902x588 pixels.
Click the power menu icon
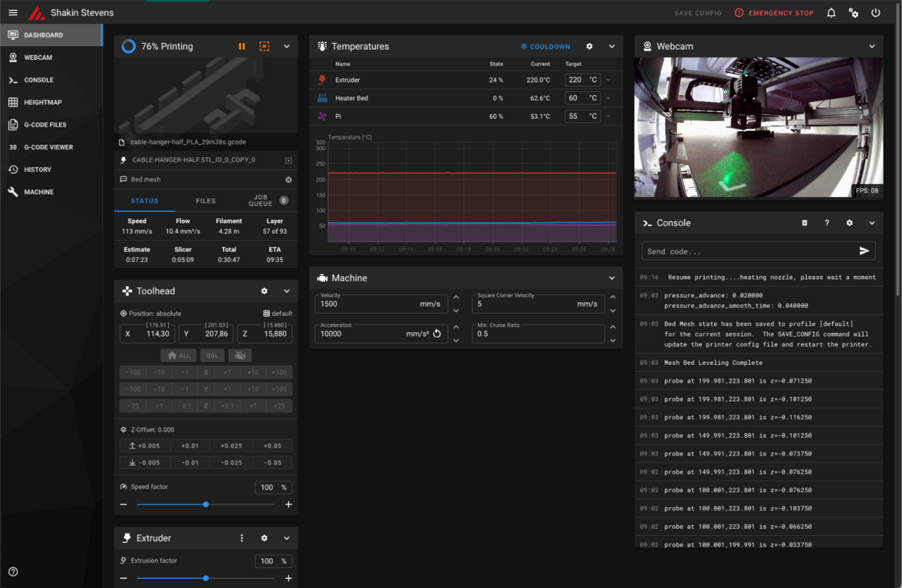tap(875, 13)
